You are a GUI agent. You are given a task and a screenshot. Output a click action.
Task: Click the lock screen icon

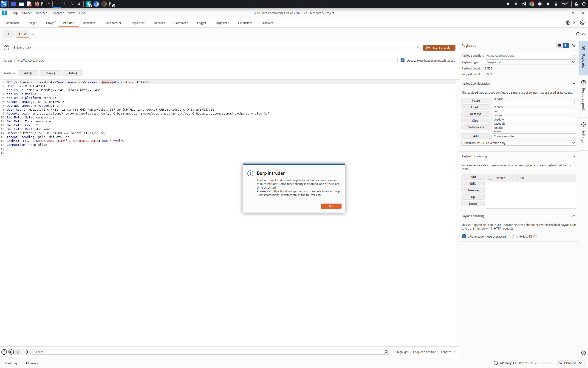(576, 4)
